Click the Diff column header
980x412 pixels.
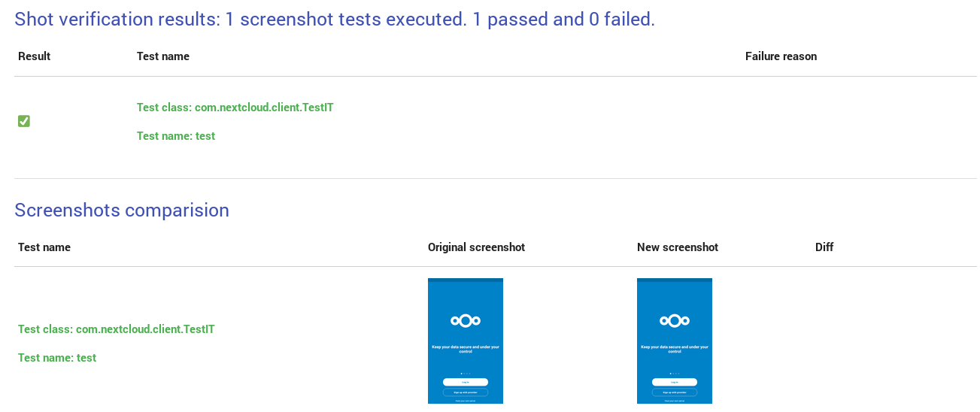(824, 247)
